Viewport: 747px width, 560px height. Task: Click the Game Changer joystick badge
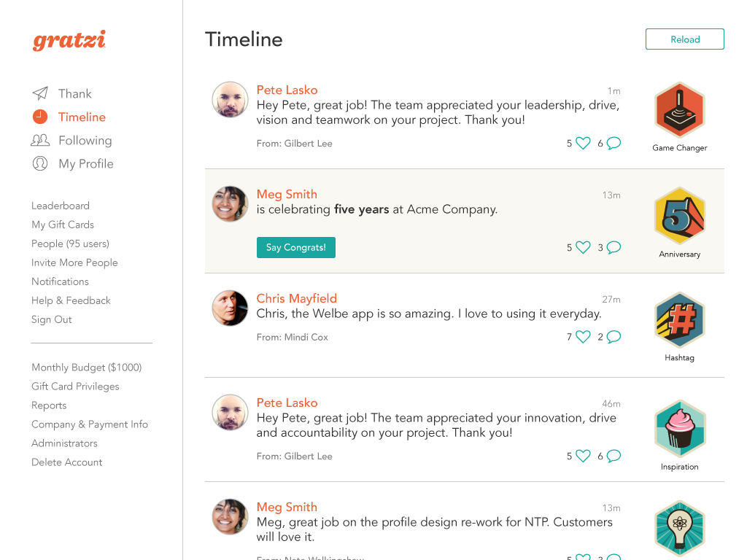[x=680, y=110]
